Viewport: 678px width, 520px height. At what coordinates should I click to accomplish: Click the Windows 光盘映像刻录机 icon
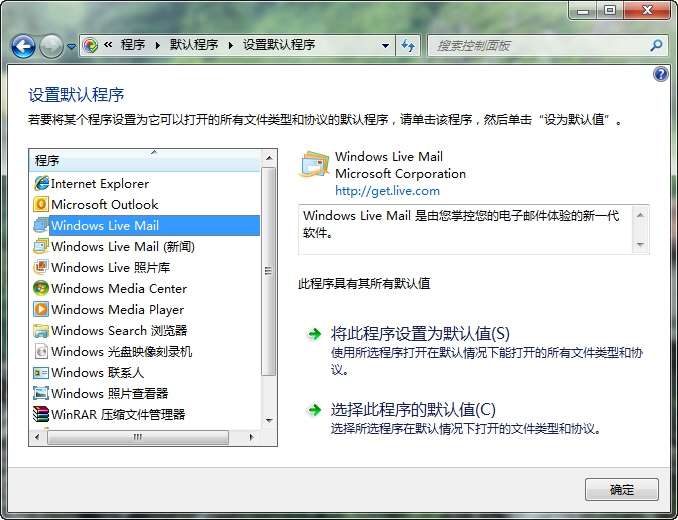(41, 351)
